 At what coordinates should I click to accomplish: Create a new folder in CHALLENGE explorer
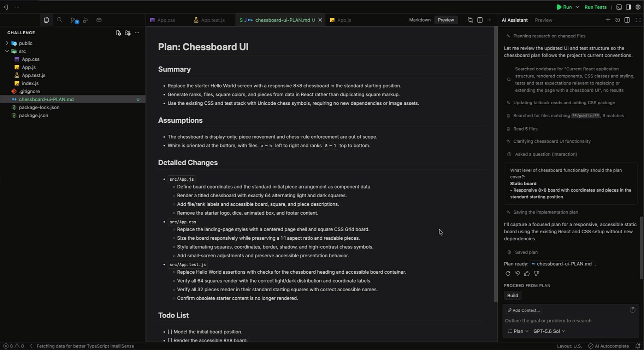click(128, 33)
